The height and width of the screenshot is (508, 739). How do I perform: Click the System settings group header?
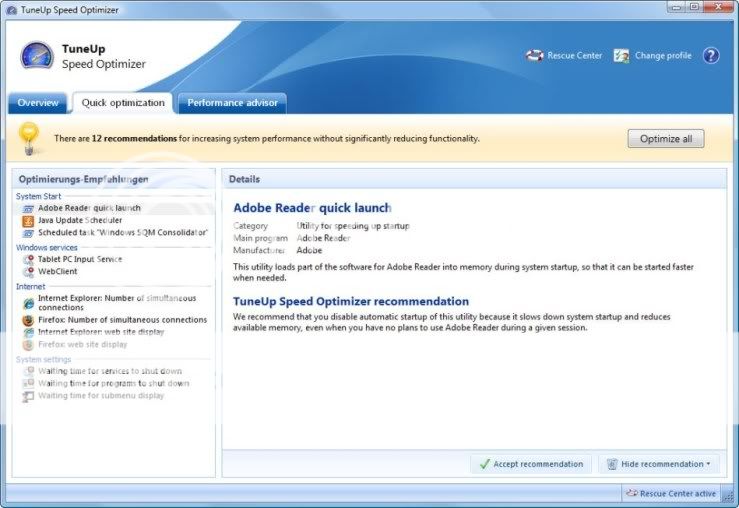(x=43, y=359)
